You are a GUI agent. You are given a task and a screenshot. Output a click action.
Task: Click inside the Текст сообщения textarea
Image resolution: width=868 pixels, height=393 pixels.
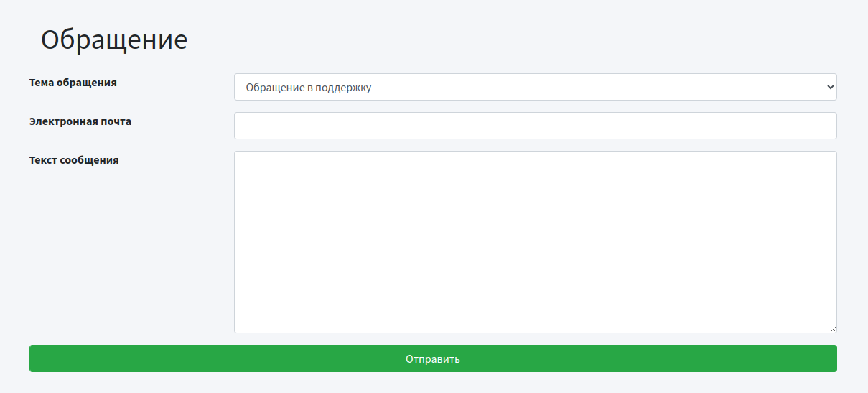(535, 242)
